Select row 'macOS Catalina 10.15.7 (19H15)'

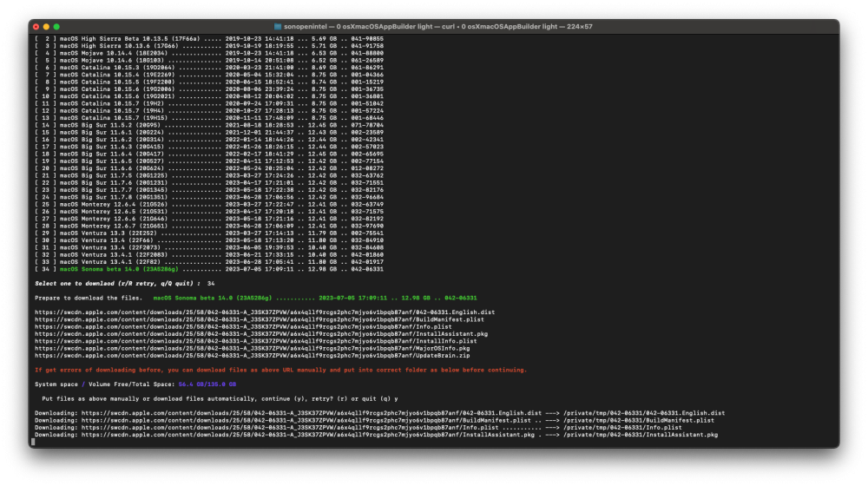[x=209, y=118]
